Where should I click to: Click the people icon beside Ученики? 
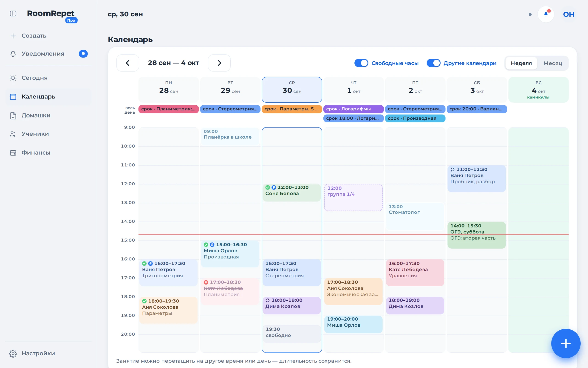point(13,134)
